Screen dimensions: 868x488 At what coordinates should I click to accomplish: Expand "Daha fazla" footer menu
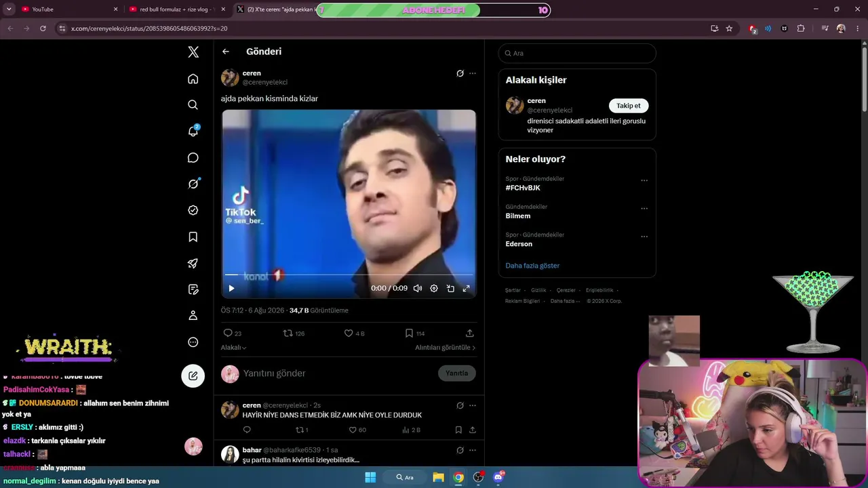[565, 301]
